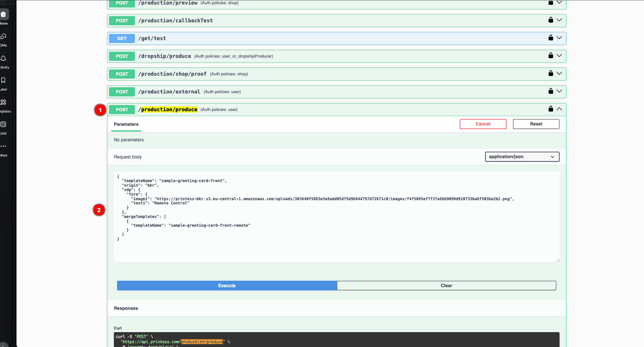Viewport: 644px width, 347px height.
Task: Click the lock icon on /get/test
Action: click(x=551, y=38)
